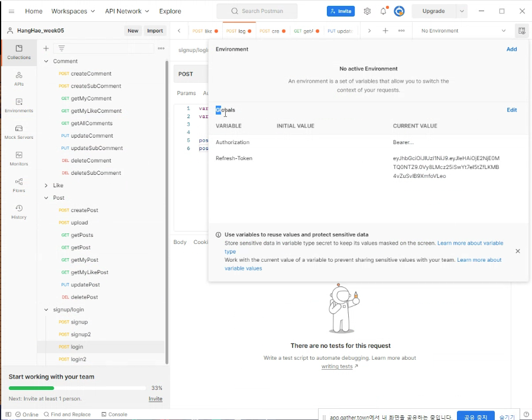Collapse the Comment folder
This screenshot has height=420, width=532.
46,61
